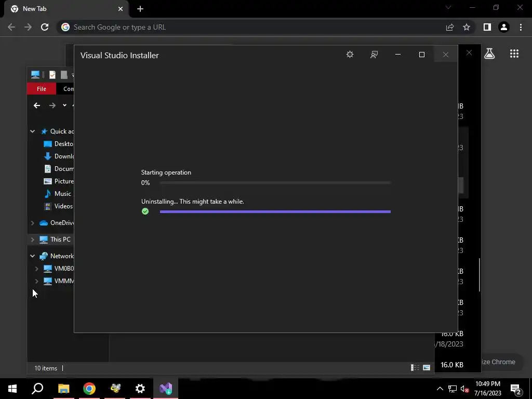
Task: Select Downloads in File Explorer sidebar
Action: tap(58, 156)
